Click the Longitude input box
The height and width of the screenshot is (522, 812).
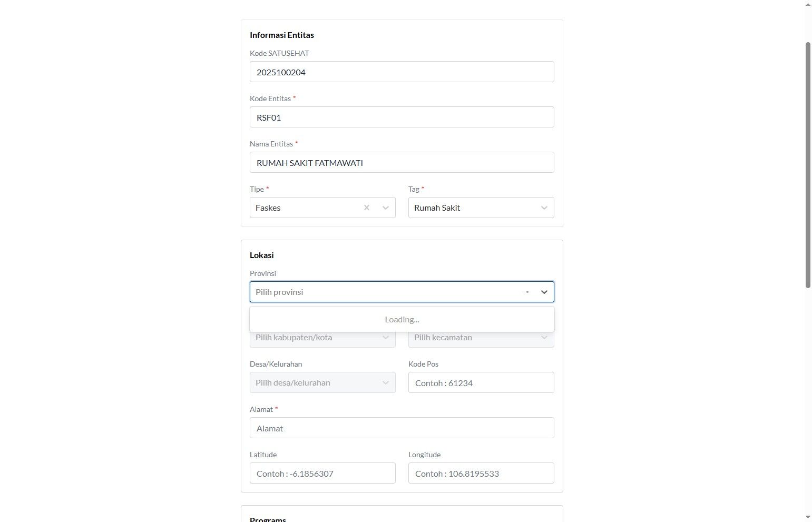tap(481, 474)
